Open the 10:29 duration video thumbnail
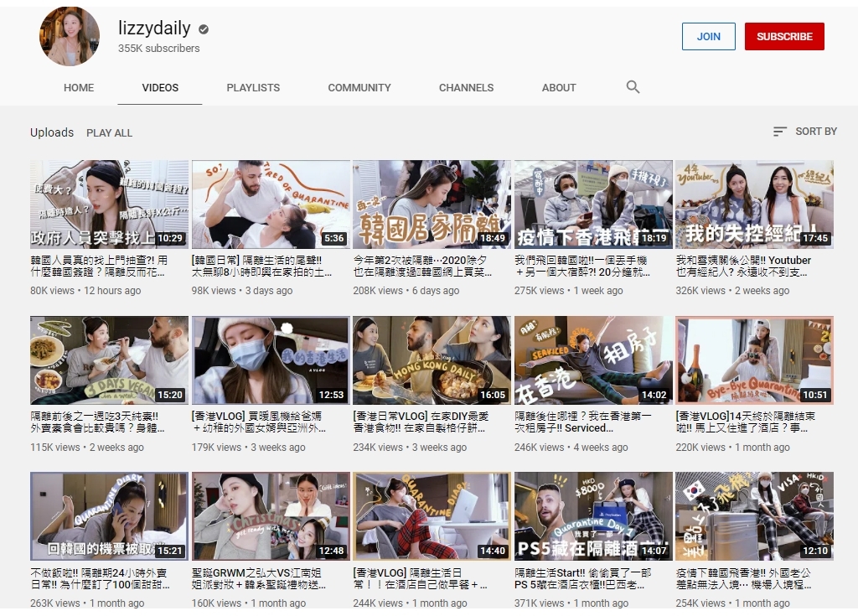The width and height of the screenshot is (858, 616). tap(109, 204)
